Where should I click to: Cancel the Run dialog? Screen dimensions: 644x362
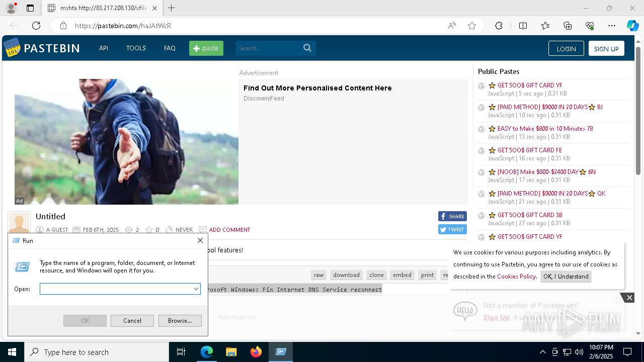click(132, 321)
